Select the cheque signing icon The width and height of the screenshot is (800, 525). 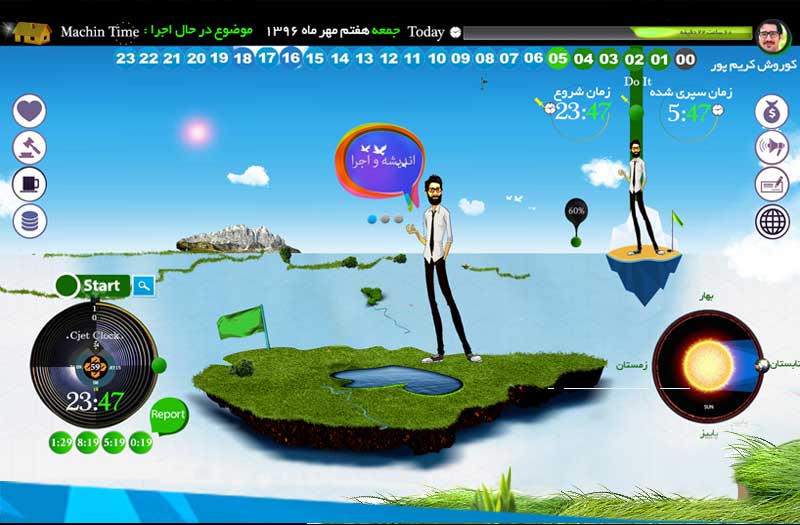pos(772,184)
